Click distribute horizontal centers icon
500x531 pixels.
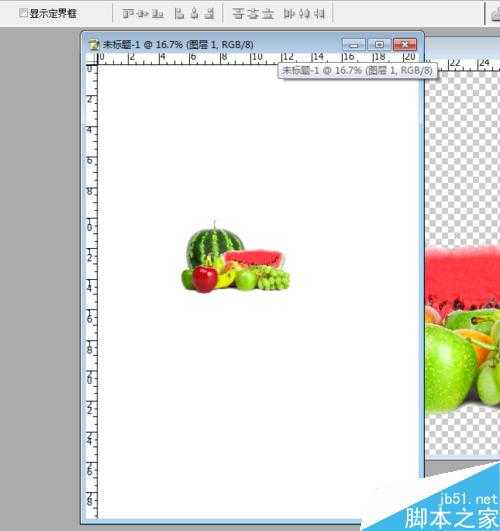pyautogui.click(x=304, y=14)
